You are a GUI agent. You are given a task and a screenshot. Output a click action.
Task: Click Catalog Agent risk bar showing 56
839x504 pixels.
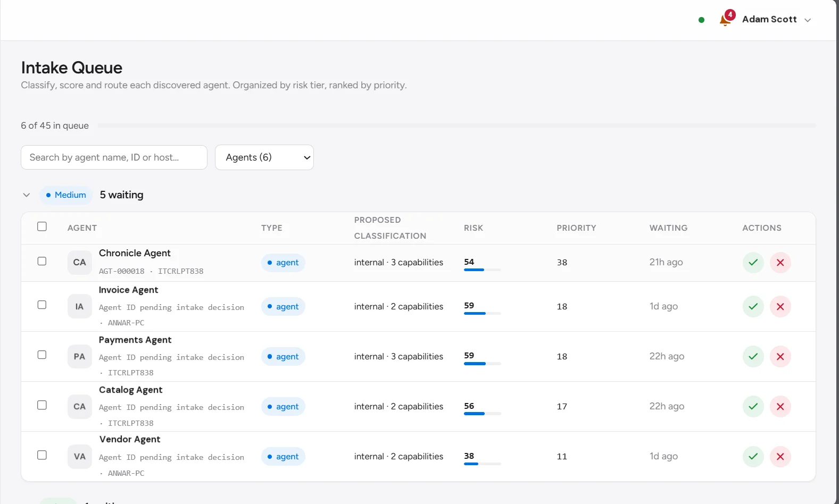point(482,414)
